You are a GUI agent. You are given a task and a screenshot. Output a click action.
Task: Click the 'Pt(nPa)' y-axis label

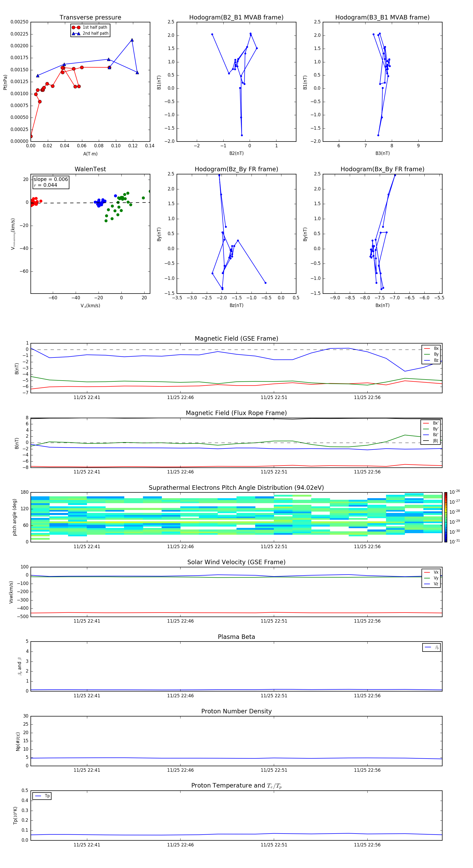pos(5,82)
